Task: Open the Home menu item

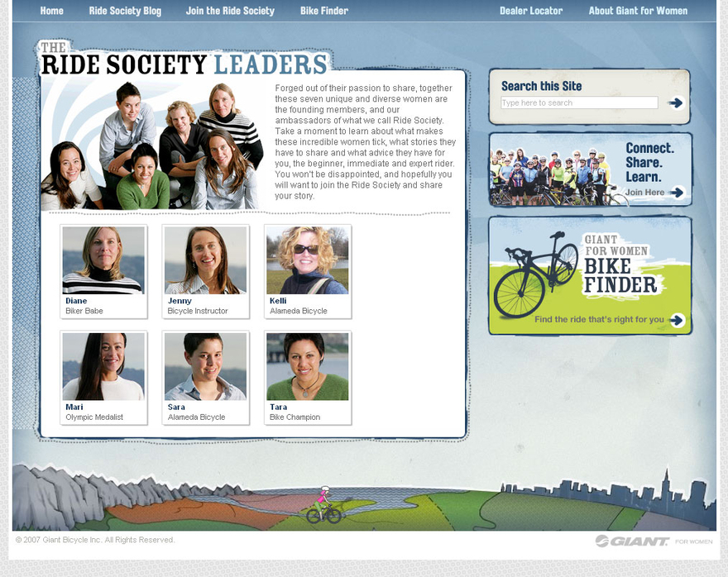Action: pos(51,11)
